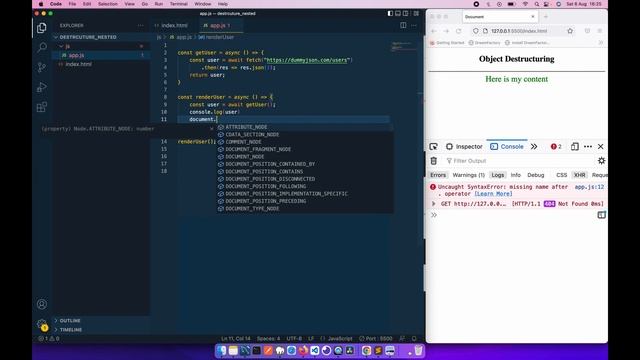This screenshot has width=640, height=360.
Task: Toggle the CSS filter in the console
Action: pos(562,175)
